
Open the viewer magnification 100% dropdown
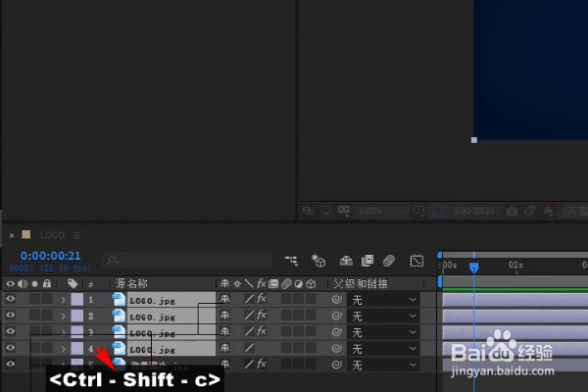click(x=381, y=211)
